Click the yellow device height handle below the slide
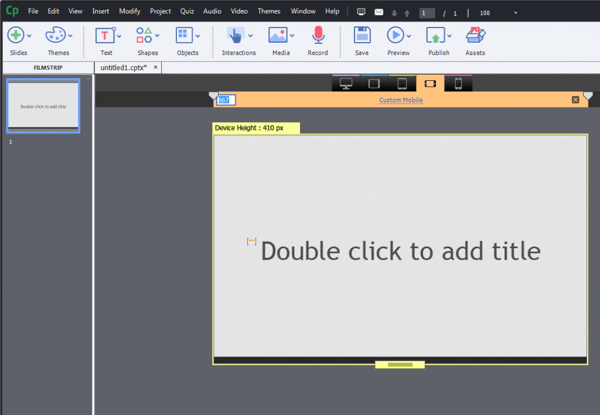This screenshot has width=600, height=415. coord(400,365)
